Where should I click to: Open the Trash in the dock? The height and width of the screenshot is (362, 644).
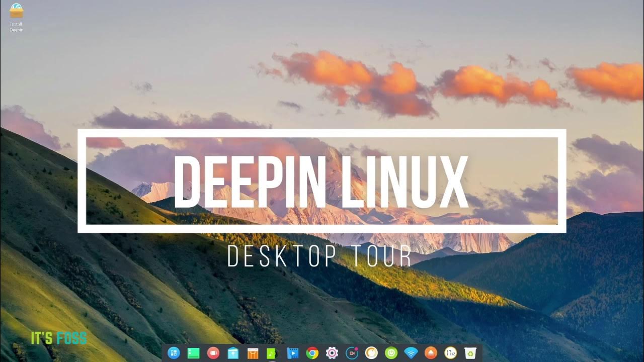(x=470, y=353)
